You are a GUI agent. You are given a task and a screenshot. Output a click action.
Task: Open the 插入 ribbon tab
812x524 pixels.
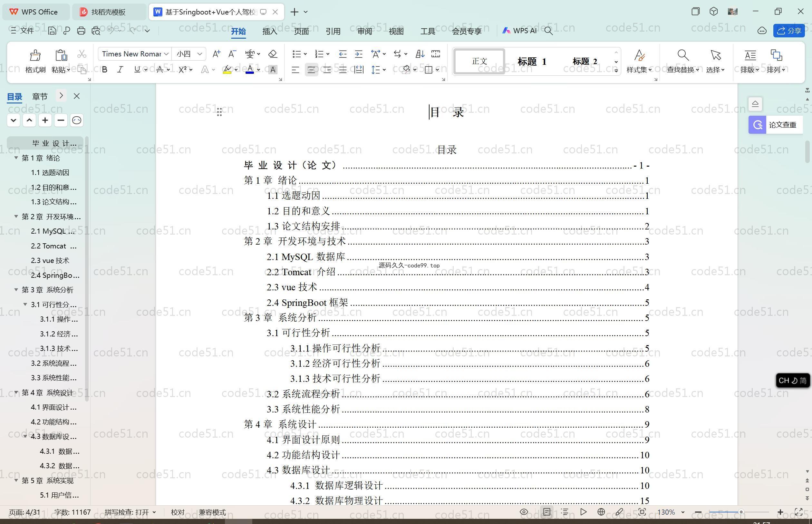(x=270, y=31)
